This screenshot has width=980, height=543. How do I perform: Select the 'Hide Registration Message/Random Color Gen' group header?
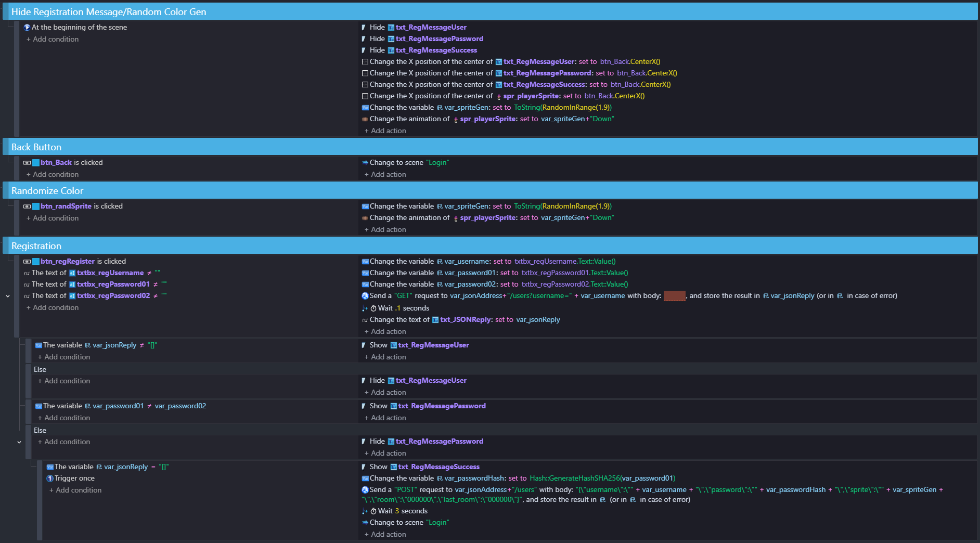coord(492,12)
